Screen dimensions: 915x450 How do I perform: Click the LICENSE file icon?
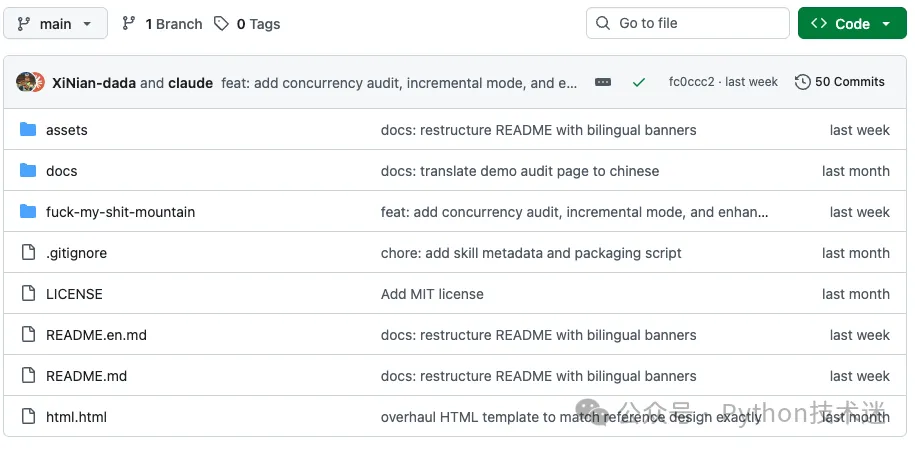click(x=28, y=293)
